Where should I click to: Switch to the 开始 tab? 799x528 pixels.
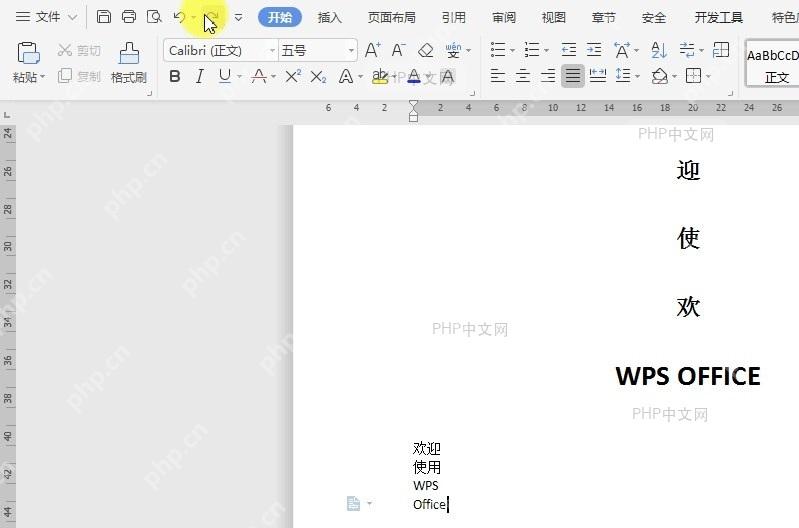point(280,17)
